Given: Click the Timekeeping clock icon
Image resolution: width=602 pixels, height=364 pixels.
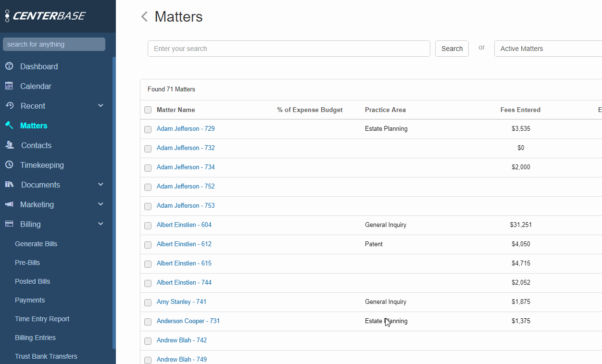Looking at the screenshot, I should tap(9, 164).
